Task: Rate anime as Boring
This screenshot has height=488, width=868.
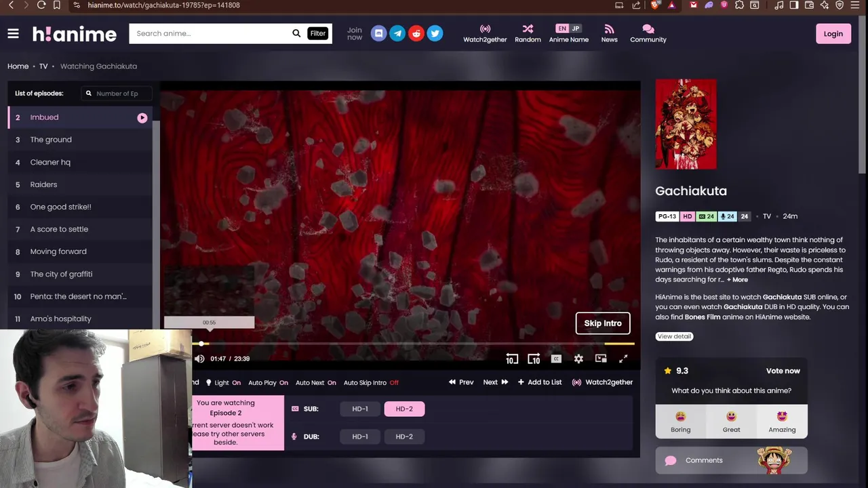Action: pos(681,421)
